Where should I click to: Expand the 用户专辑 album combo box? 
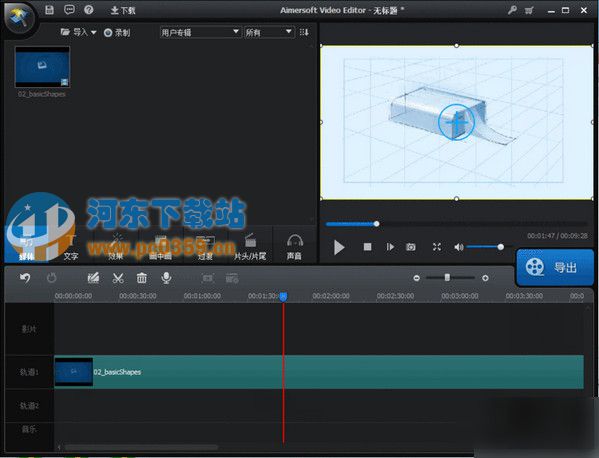200,32
